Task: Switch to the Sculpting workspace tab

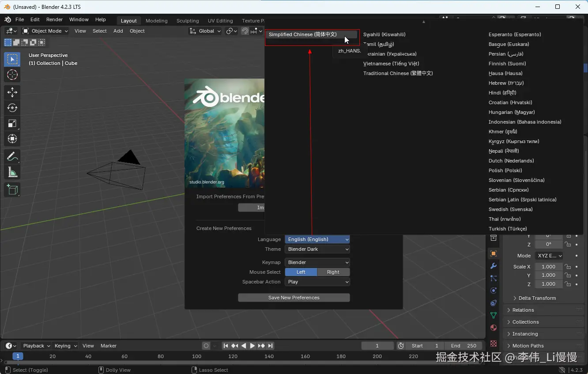Action: (x=188, y=21)
